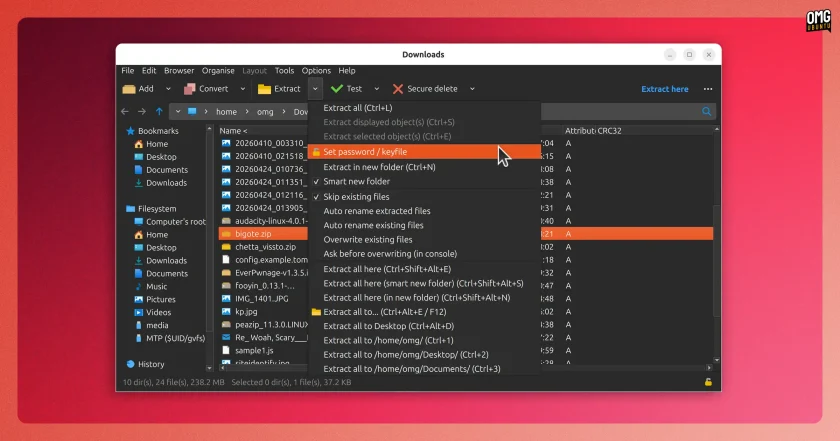The width and height of the screenshot is (840, 441).
Task: Select the sample1.js file
Action: [x=254, y=350]
